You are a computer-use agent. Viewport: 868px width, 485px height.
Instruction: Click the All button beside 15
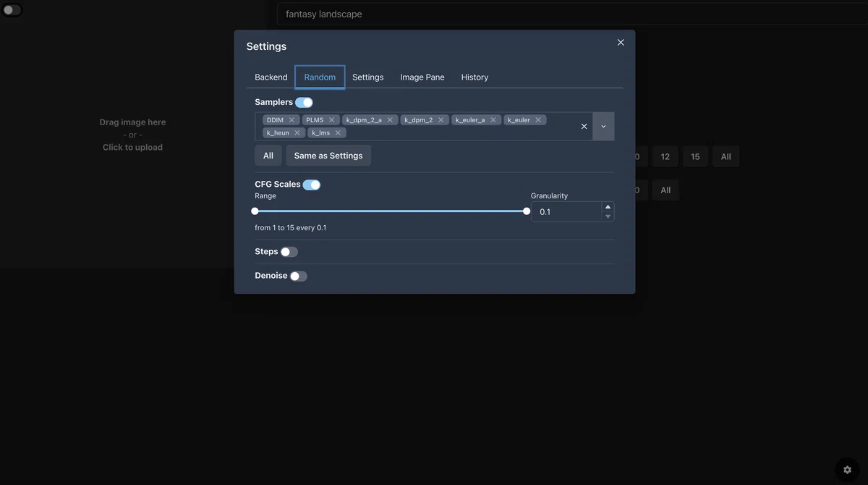[x=726, y=156]
